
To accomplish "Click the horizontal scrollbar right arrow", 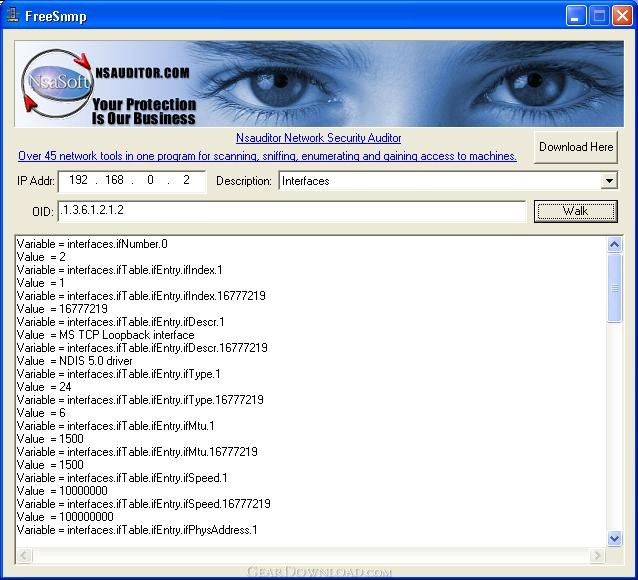I will pos(596,555).
